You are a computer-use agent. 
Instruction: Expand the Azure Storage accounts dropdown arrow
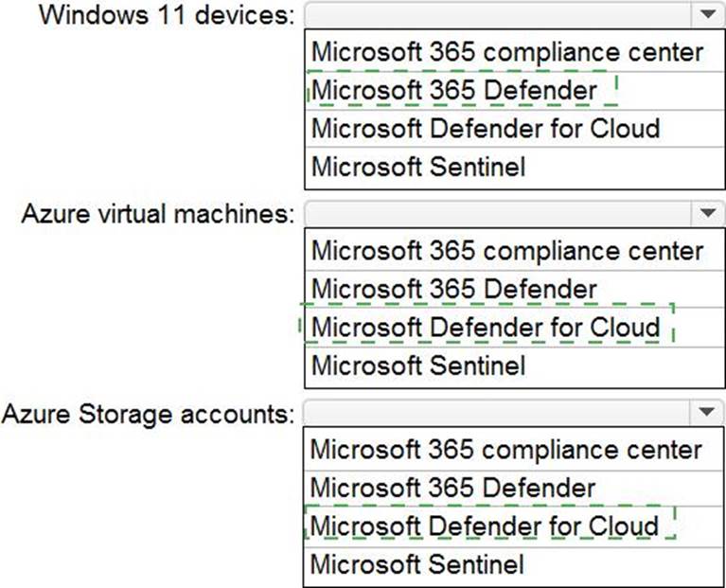(706, 413)
